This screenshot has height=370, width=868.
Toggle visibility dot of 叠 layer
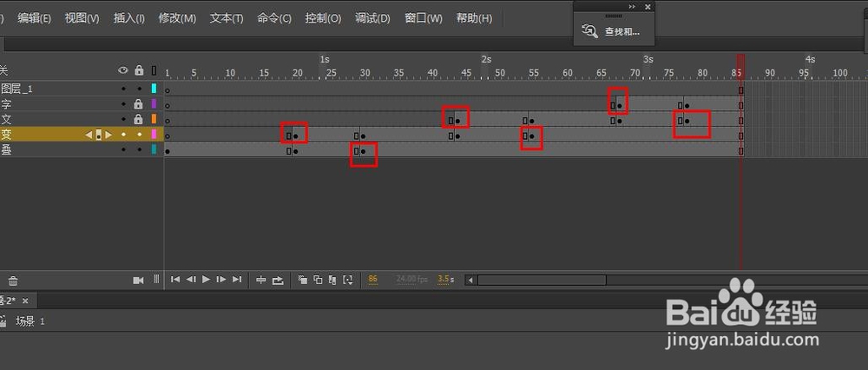[x=123, y=149]
